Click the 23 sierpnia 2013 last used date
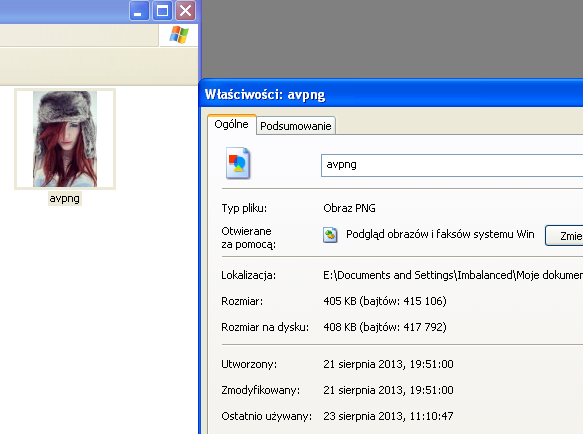Viewport: 583px width, 434px height. [389, 416]
